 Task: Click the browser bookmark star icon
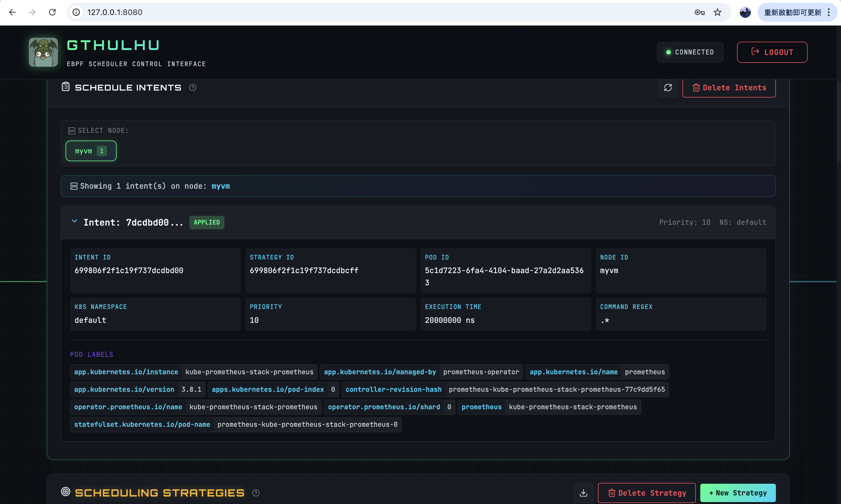tap(718, 13)
